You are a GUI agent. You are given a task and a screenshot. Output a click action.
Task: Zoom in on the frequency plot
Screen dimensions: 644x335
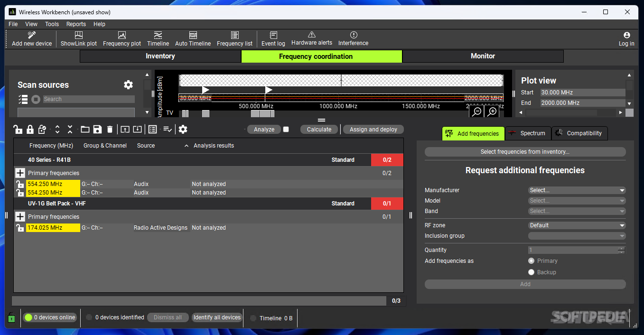coord(492,112)
